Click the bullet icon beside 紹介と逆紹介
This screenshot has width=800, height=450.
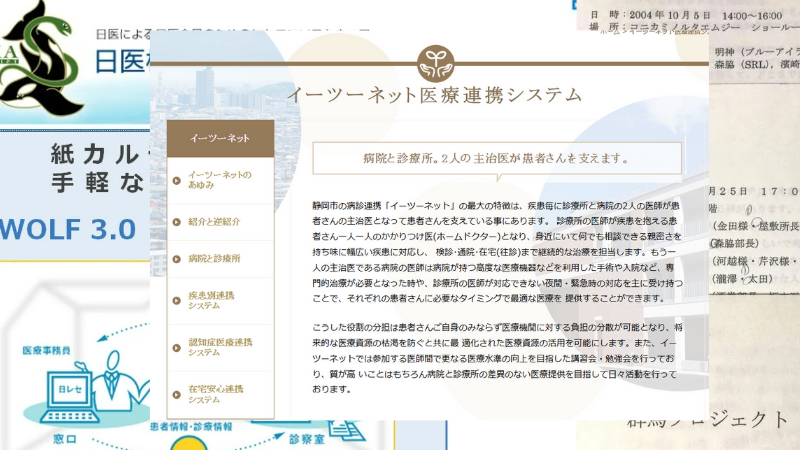tap(177, 220)
